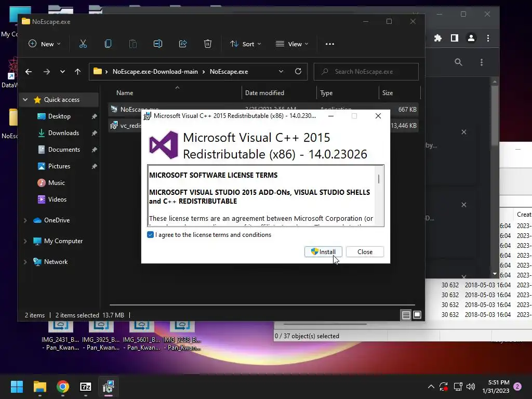Click the volume icon in system tray

[x=471, y=387]
